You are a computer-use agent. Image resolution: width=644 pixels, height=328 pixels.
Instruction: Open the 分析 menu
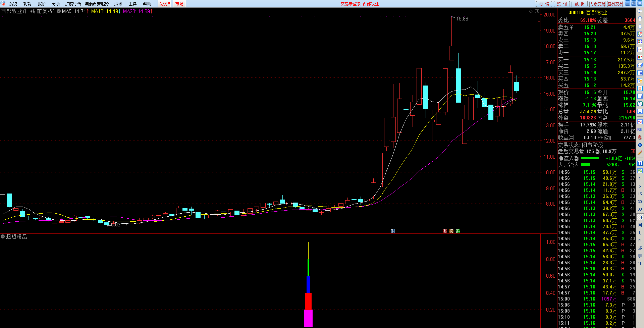pyautogui.click(x=56, y=4)
